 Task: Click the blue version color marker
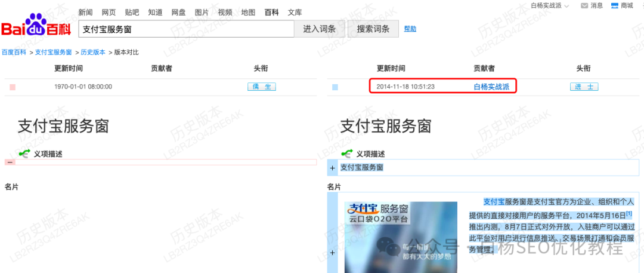(x=335, y=87)
